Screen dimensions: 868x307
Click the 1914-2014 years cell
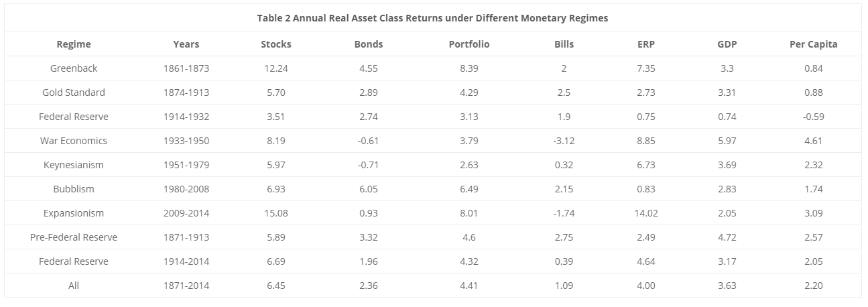click(x=186, y=261)
